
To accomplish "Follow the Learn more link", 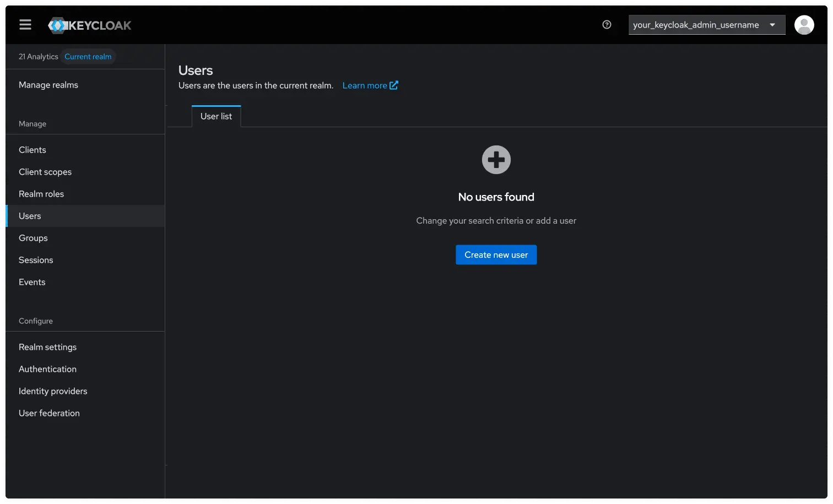I will 365,85.
